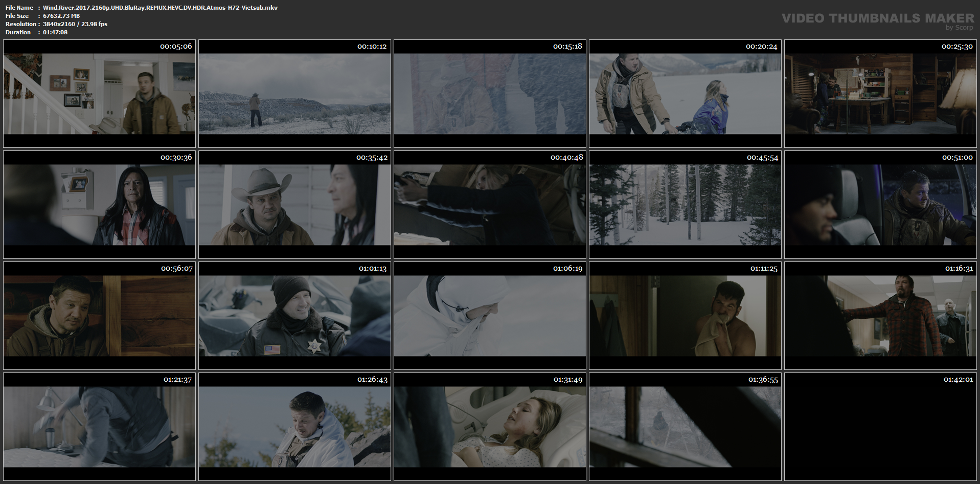Pick the frame timestamped 00:56:07
980x484 pixels.
coord(99,316)
